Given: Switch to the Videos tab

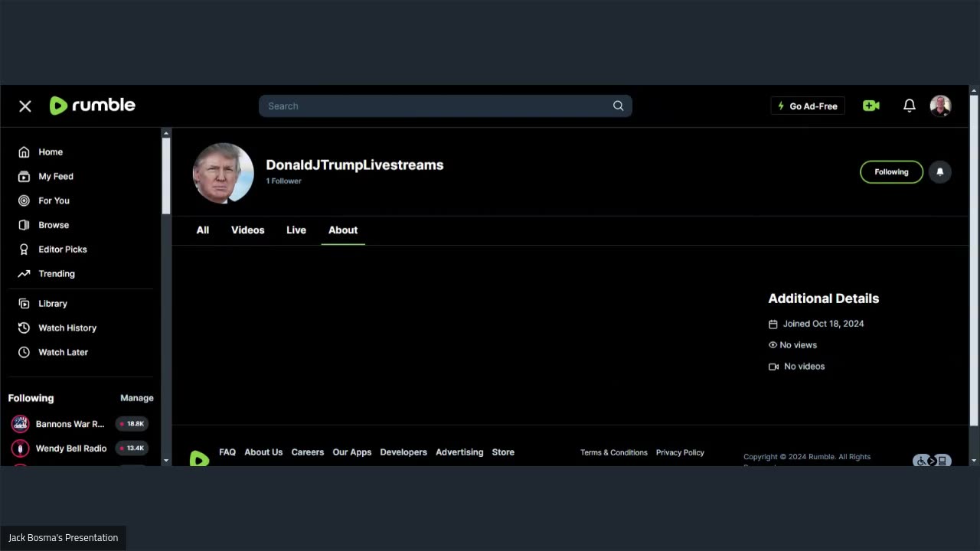Looking at the screenshot, I should [x=248, y=230].
